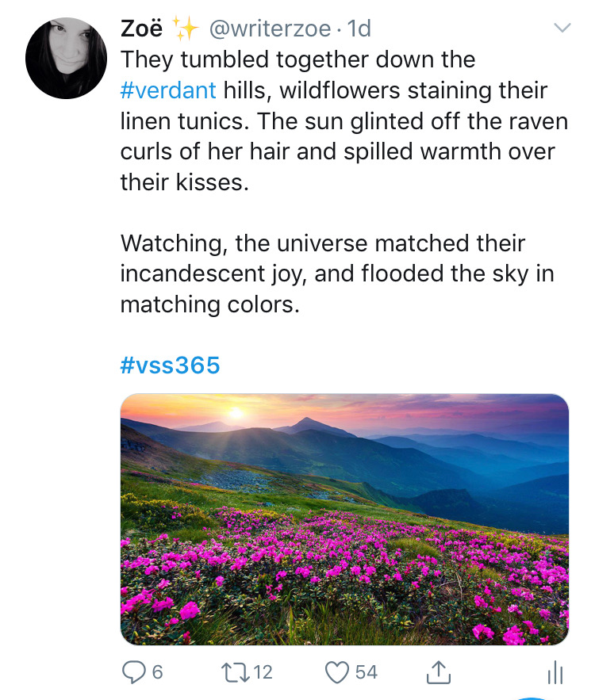Open Zoë's circular profile avatar
The height and width of the screenshot is (700, 595).
[x=66, y=58]
